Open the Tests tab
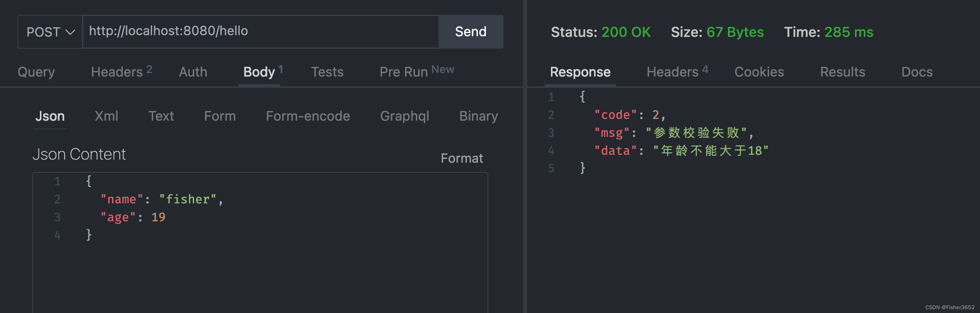This screenshot has width=980, height=313. point(327,72)
